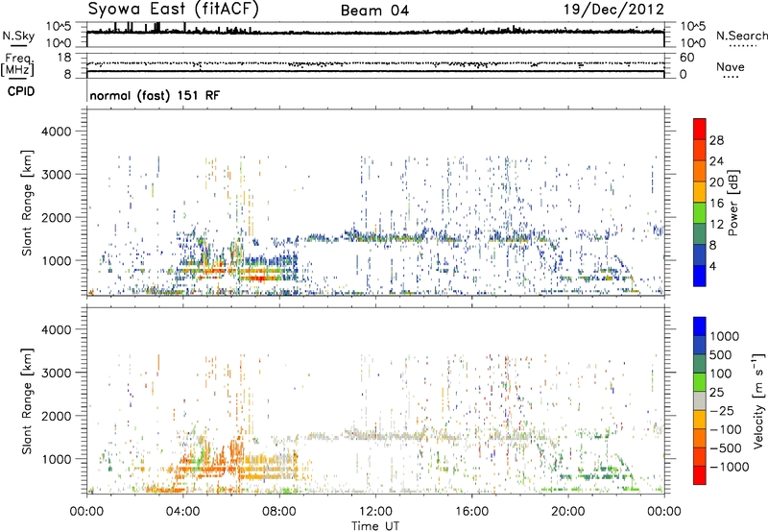Viewport: 768px width, 532px height.
Task: Click the "N.Search" legend label
Action: (x=741, y=36)
